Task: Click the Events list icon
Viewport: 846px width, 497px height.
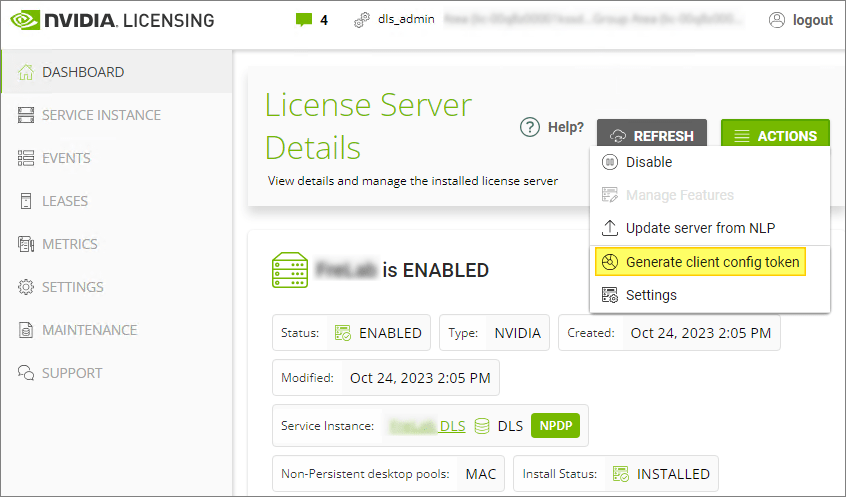Action: (x=26, y=158)
